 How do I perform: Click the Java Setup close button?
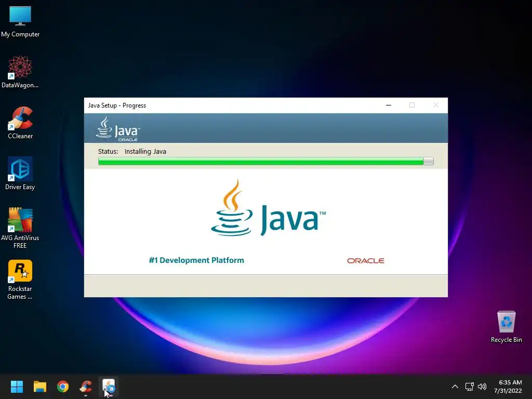(436, 105)
